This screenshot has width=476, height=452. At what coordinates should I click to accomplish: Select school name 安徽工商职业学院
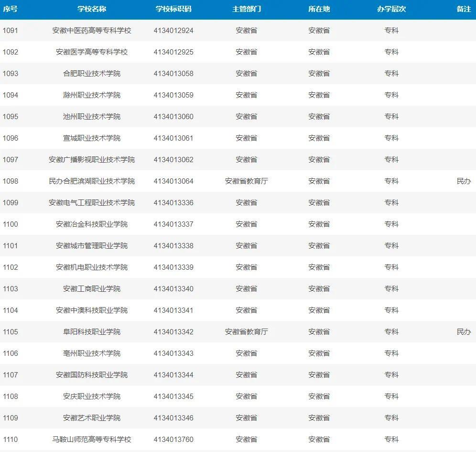pyautogui.click(x=92, y=289)
